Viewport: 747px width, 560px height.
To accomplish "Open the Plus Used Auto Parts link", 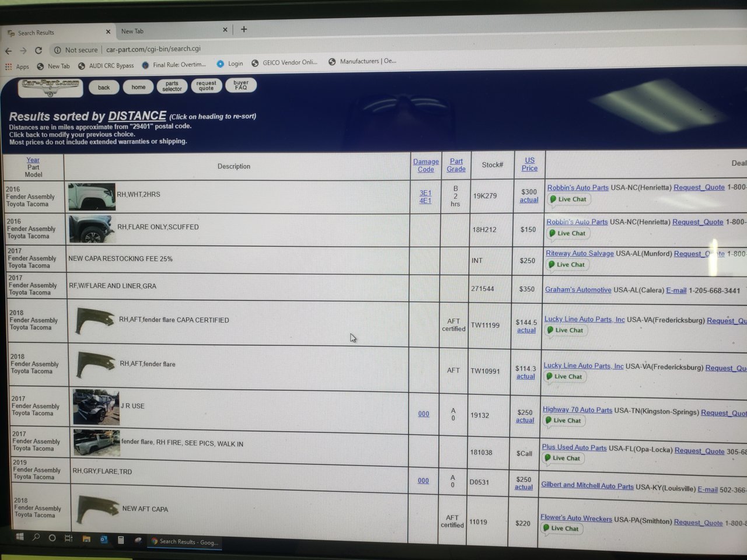I will (x=574, y=447).
